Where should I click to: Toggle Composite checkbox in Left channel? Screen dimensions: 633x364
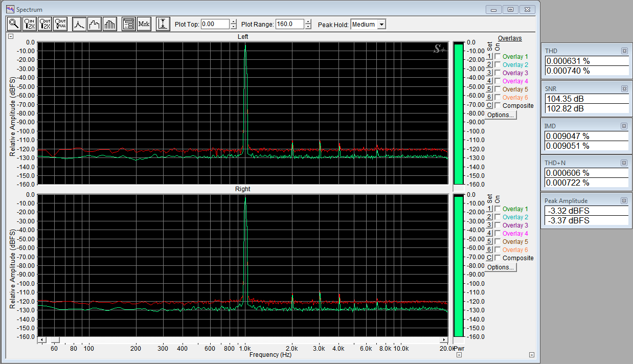click(498, 106)
